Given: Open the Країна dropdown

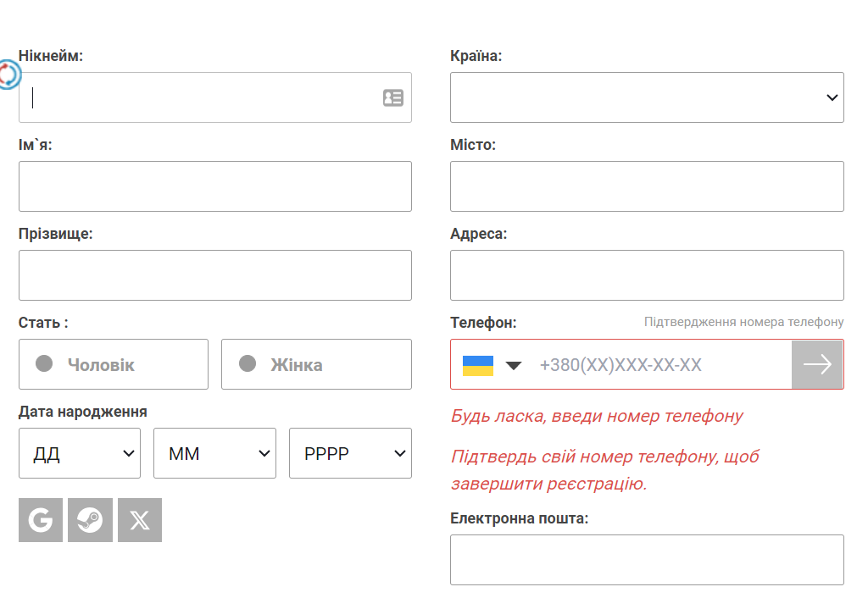Looking at the screenshot, I should (x=647, y=97).
